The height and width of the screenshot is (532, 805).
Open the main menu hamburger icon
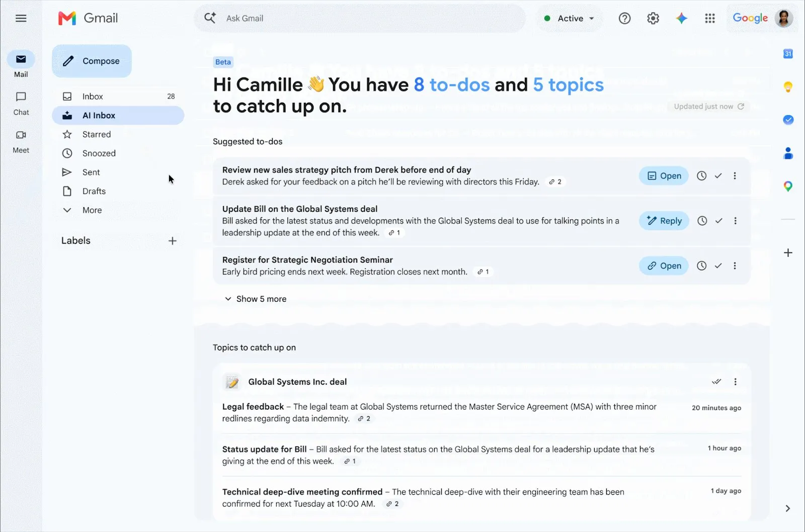pos(21,19)
